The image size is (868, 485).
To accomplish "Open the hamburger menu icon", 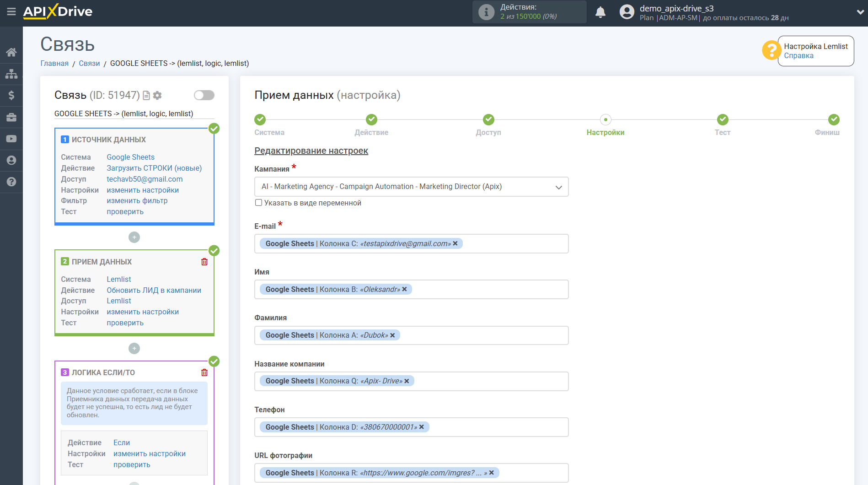I will 11,11.
